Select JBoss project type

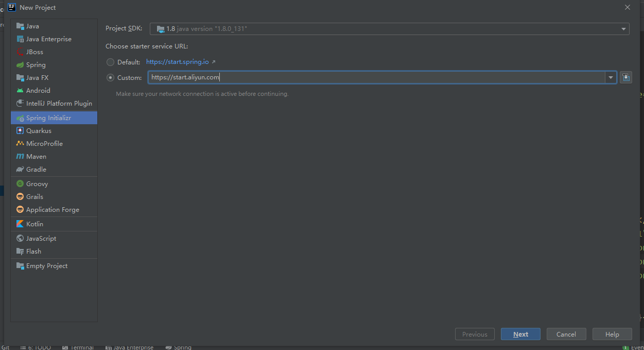[54, 52]
